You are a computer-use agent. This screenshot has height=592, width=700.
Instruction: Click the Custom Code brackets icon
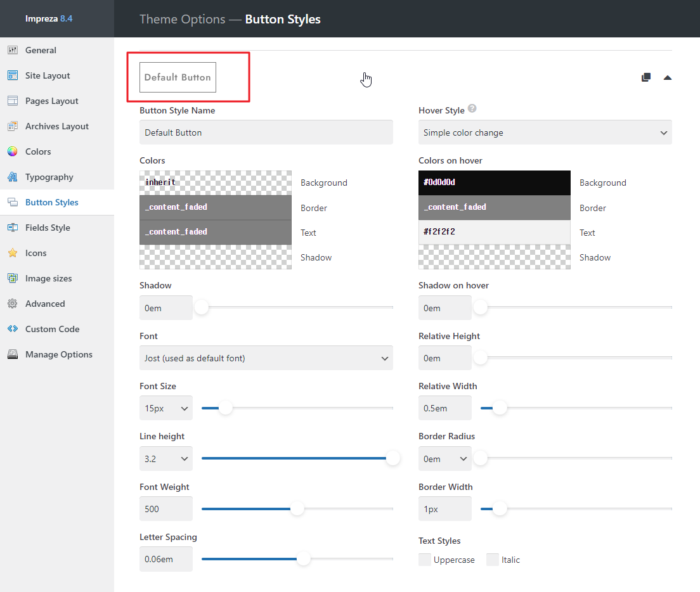(x=13, y=329)
